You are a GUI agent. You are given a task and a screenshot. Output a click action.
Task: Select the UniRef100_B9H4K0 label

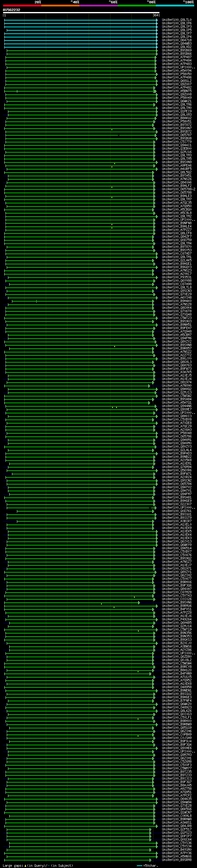click(x=177, y=301)
